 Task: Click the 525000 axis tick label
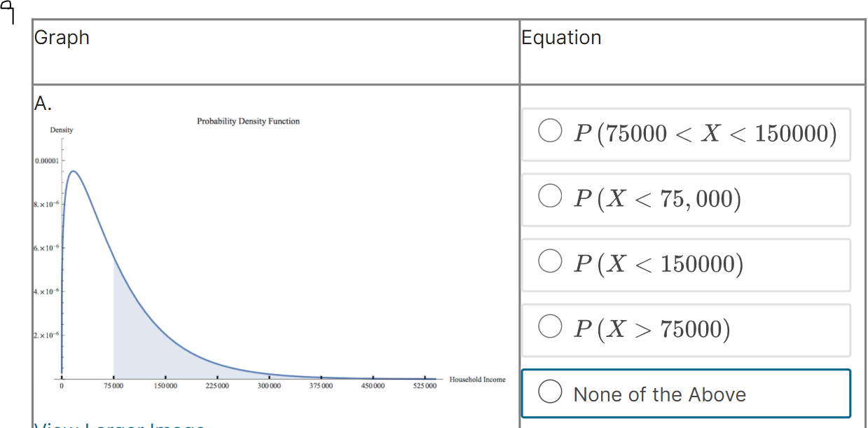[424, 385]
